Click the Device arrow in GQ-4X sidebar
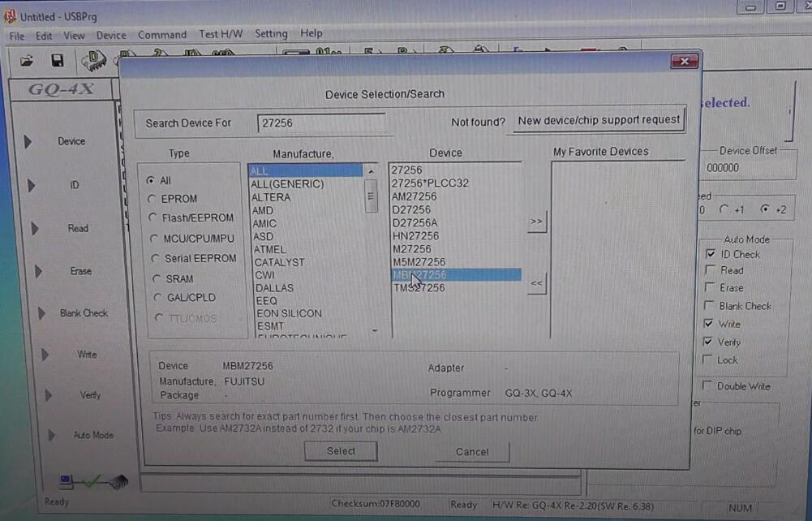Image resolution: width=812 pixels, height=521 pixels. (x=28, y=141)
